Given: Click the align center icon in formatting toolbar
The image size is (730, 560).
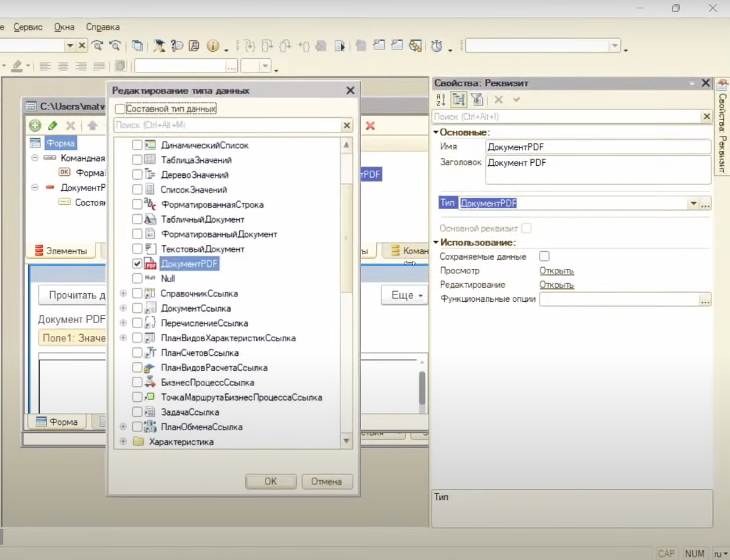Looking at the screenshot, I should coord(63,66).
